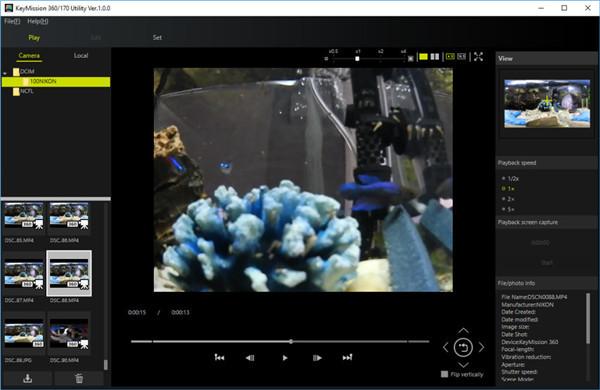The height and width of the screenshot is (390, 600).
Task: Step one frame backward
Action: pyautogui.click(x=250, y=358)
